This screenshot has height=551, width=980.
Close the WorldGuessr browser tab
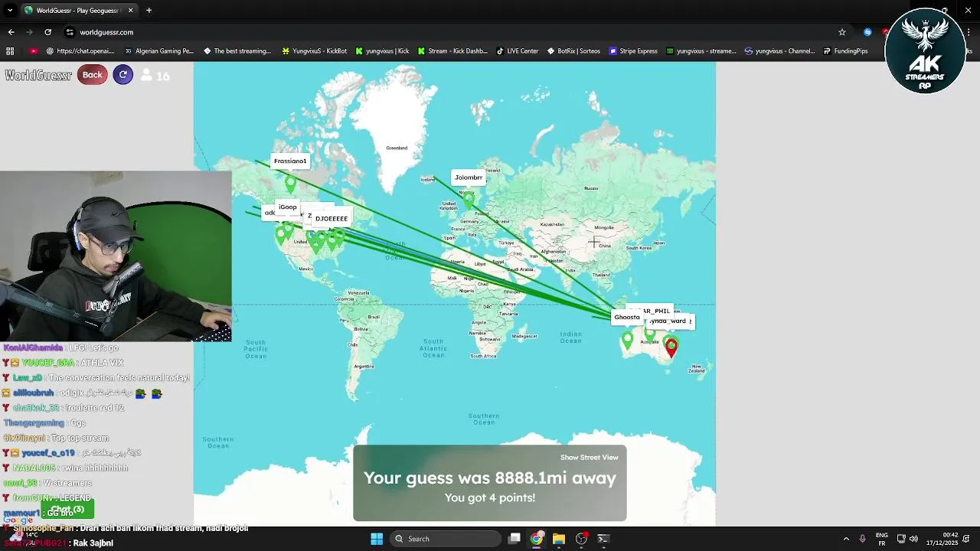[x=130, y=10]
